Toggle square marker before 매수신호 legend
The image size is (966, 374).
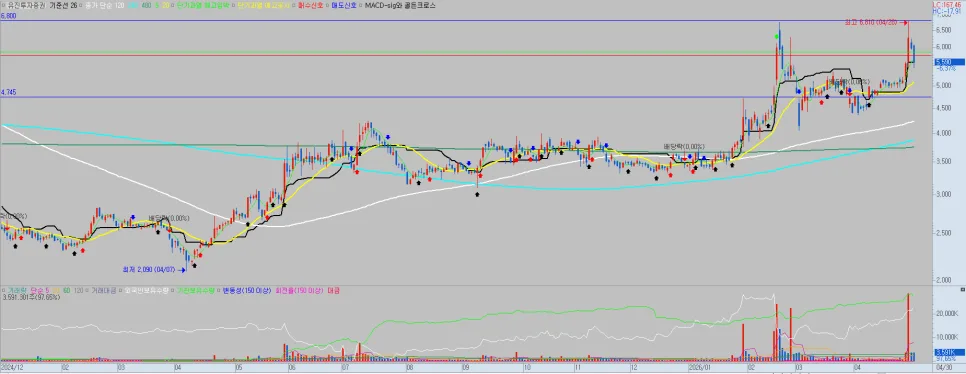coord(293,5)
